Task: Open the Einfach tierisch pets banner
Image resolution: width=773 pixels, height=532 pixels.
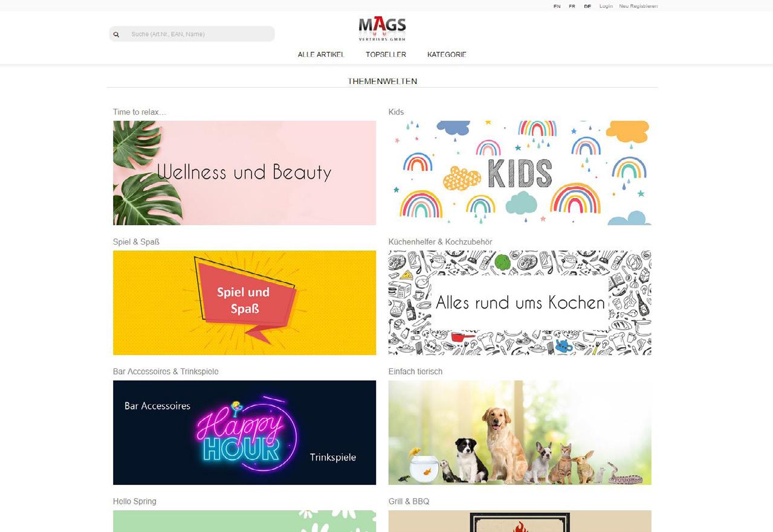Action: (x=520, y=432)
